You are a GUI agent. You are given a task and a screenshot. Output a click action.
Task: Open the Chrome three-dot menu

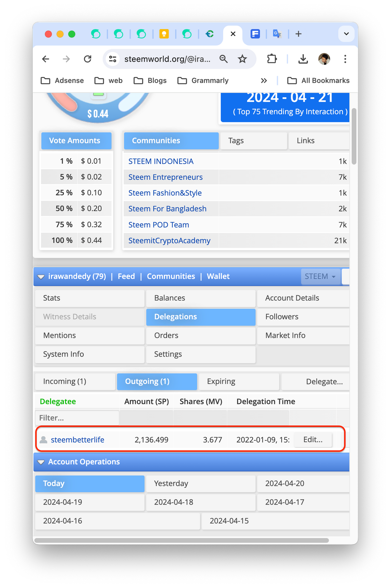tap(345, 59)
